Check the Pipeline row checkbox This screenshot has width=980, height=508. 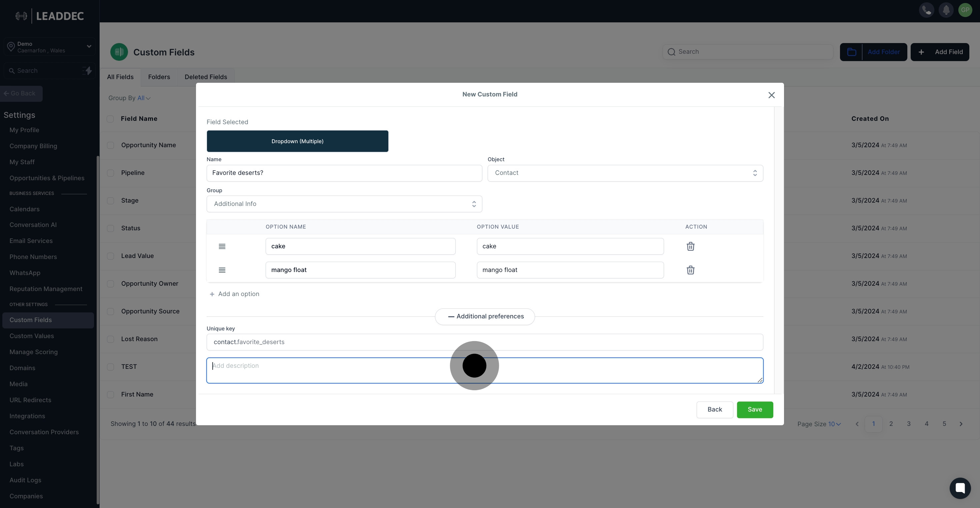(110, 173)
